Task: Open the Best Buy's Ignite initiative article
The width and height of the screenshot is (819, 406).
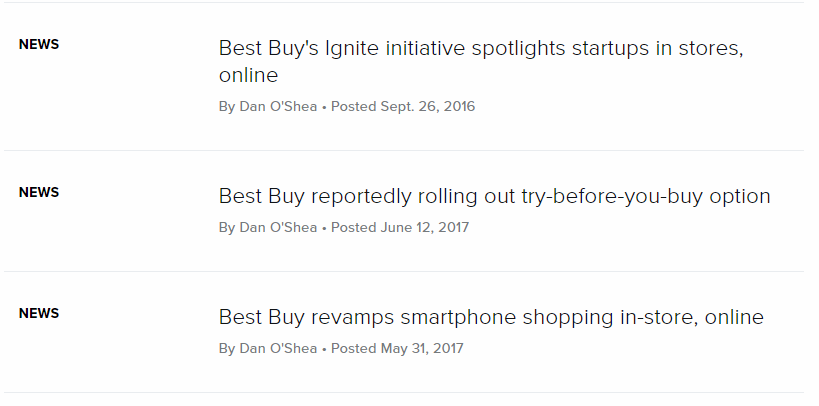Action: point(481,62)
